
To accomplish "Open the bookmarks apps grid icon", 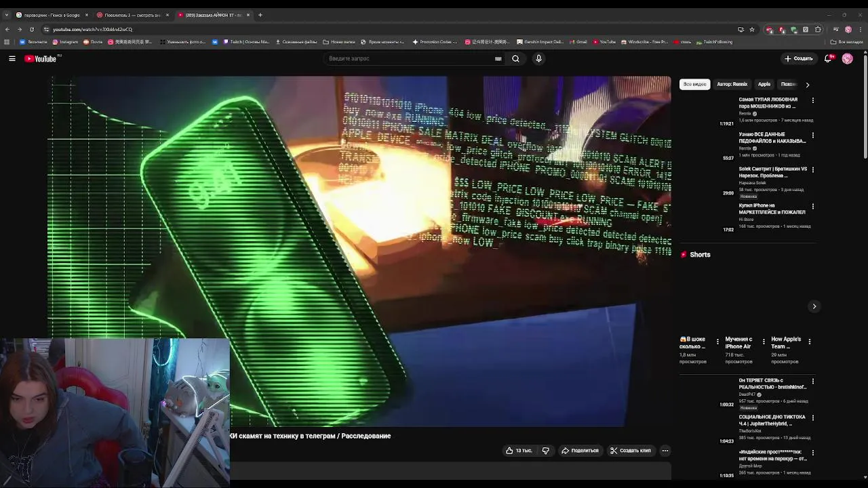I will click(7, 42).
